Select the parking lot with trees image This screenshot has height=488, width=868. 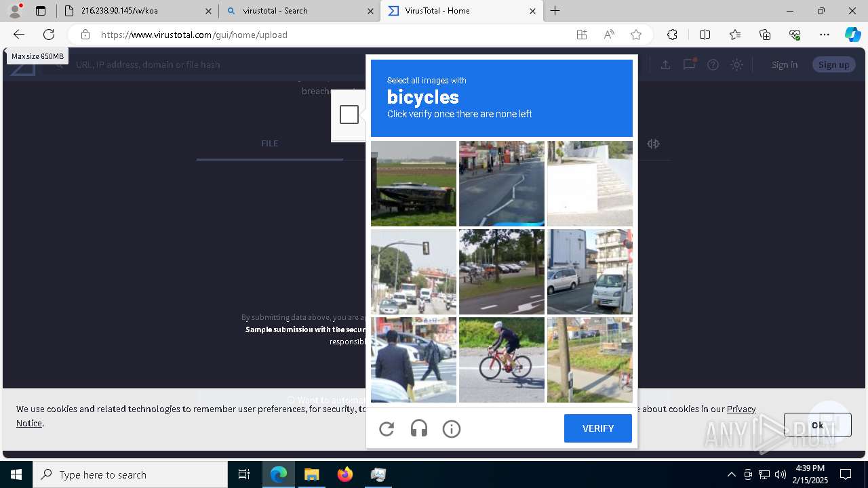click(502, 272)
